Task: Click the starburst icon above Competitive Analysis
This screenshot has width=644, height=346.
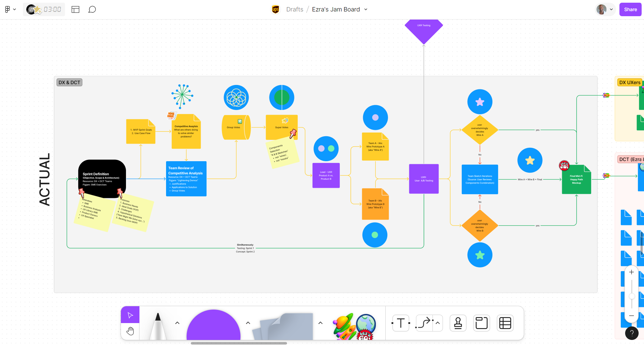Action: pyautogui.click(x=182, y=96)
